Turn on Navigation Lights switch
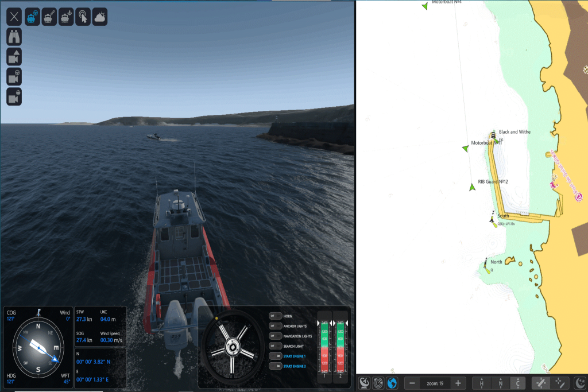This screenshot has width=588, height=392. click(276, 336)
